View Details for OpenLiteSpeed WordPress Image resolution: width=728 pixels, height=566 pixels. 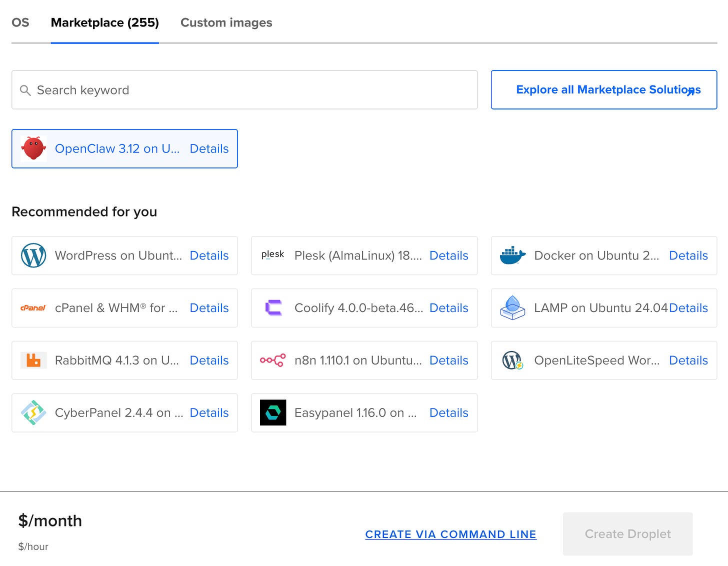(688, 360)
